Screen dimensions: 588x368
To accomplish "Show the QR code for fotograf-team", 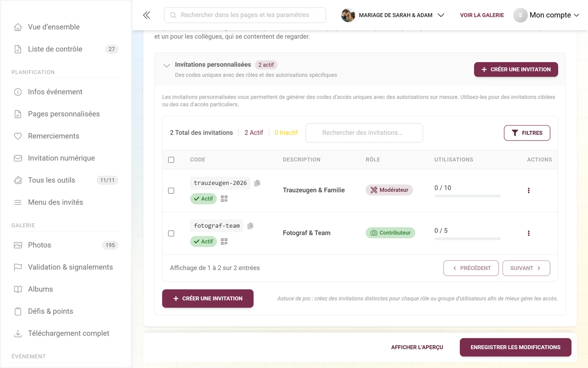I will (x=224, y=242).
